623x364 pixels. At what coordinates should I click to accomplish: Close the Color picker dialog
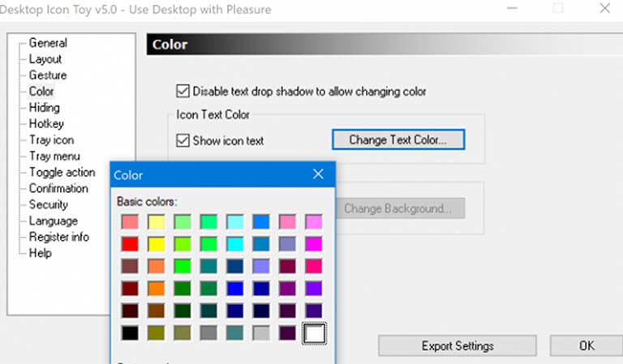click(318, 174)
